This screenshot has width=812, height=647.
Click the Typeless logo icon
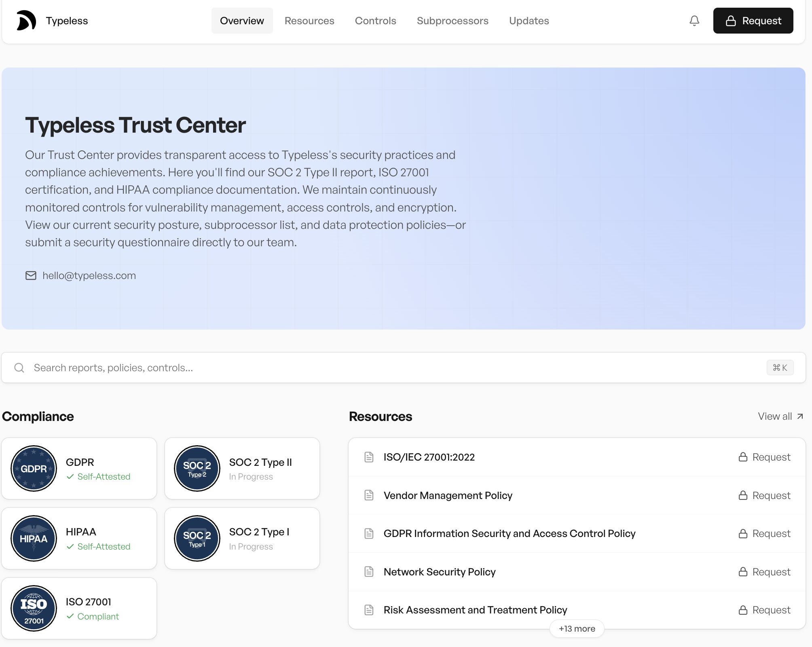26,21
